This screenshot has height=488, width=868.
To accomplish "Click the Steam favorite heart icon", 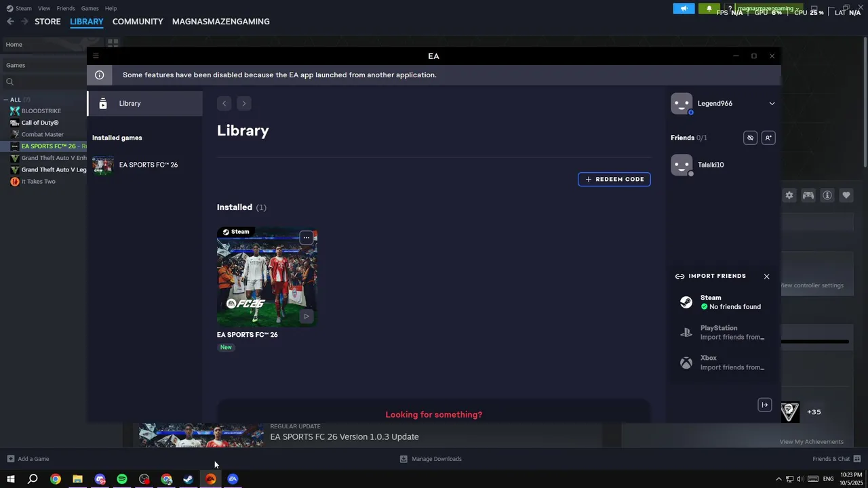I will point(846,195).
